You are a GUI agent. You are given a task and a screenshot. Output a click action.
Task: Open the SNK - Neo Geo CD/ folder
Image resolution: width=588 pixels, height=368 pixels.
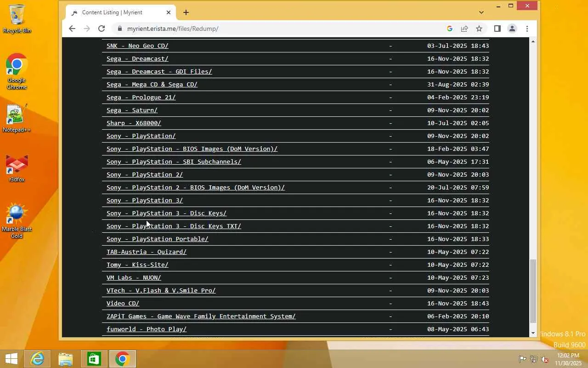pyautogui.click(x=137, y=46)
